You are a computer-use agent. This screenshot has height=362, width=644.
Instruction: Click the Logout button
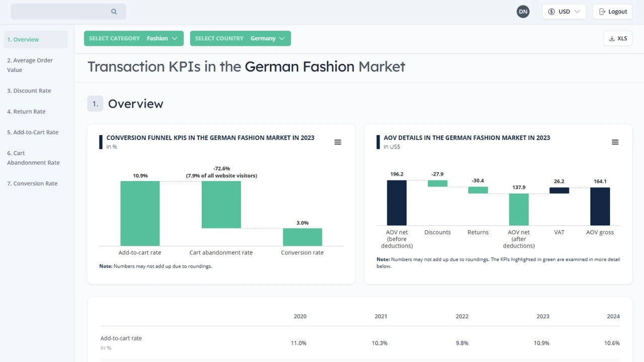tap(612, 11)
